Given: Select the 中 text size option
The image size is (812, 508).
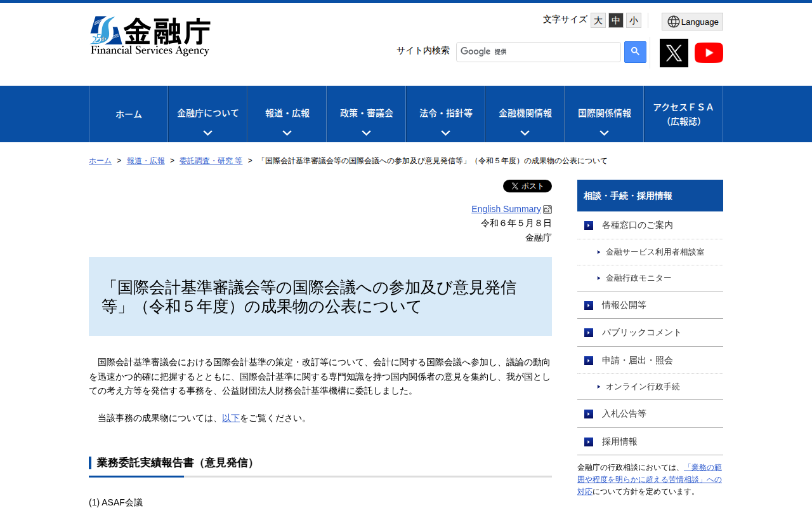Looking at the screenshot, I should 615,20.
